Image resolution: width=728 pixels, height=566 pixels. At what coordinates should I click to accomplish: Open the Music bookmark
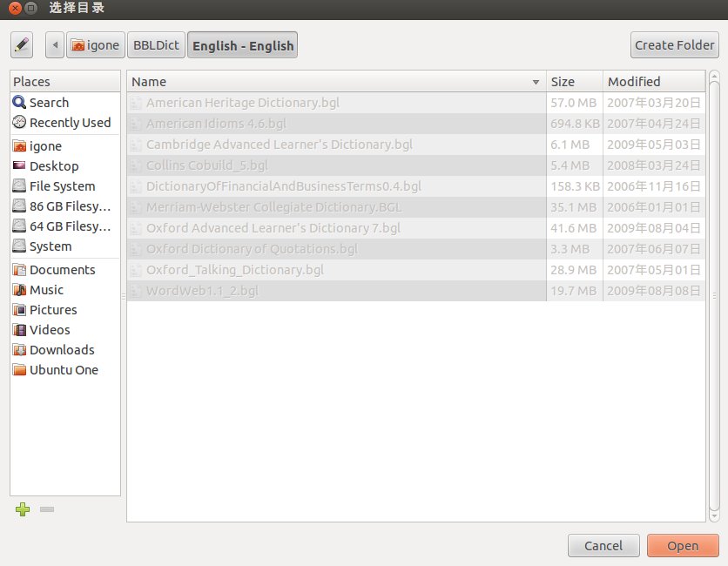pos(65,290)
